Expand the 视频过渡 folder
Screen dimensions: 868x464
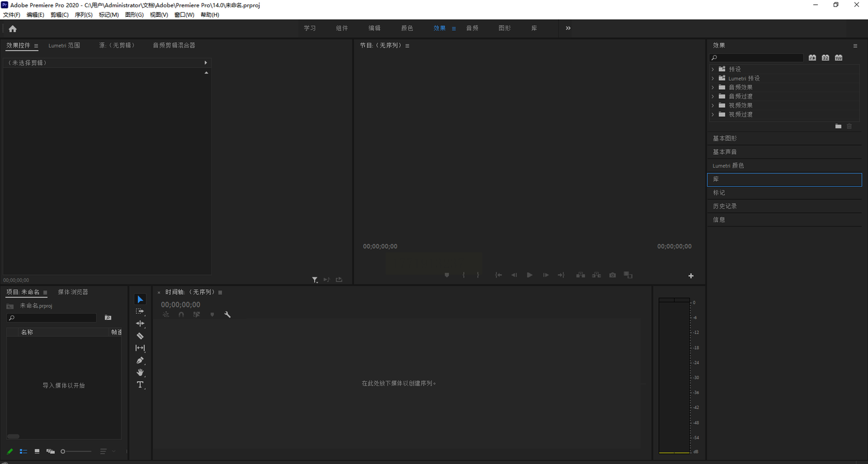point(713,114)
